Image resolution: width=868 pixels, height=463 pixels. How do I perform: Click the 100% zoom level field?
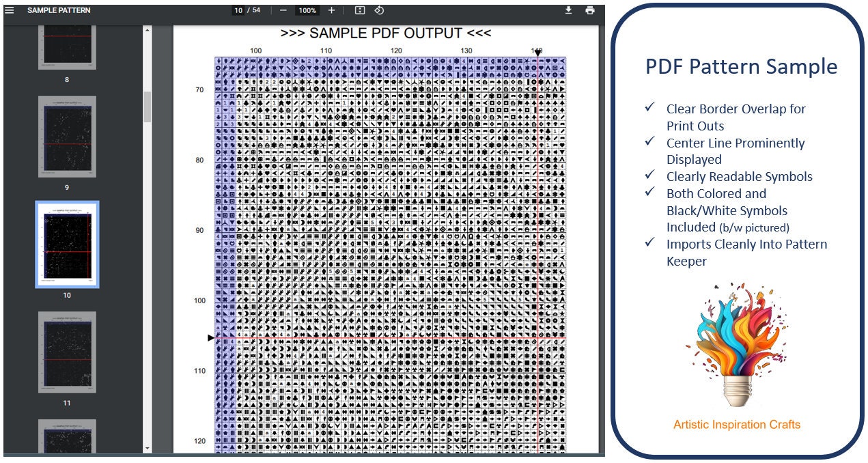coord(307,10)
